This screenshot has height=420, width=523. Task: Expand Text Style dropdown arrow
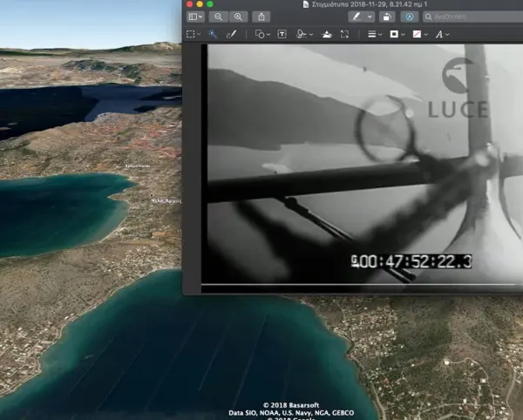point(447,34)
